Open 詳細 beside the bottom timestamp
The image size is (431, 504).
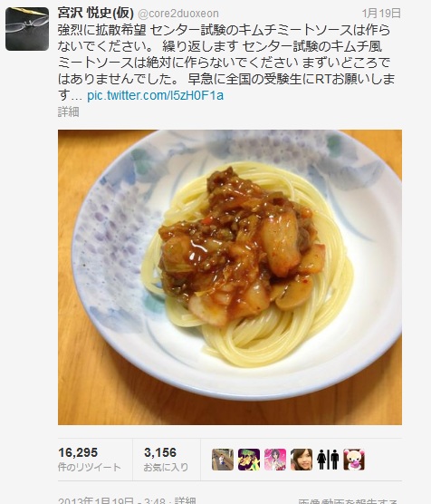click(x=186, y=500)
